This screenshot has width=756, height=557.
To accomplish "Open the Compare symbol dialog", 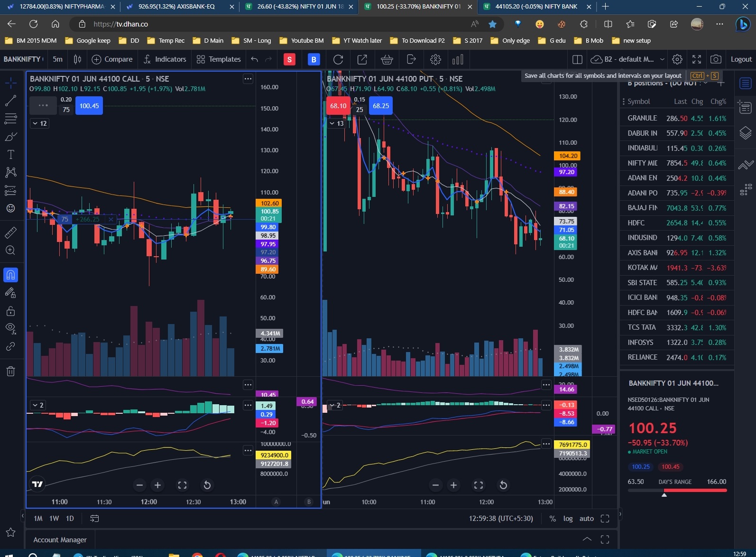I will [x=112, y=59].
